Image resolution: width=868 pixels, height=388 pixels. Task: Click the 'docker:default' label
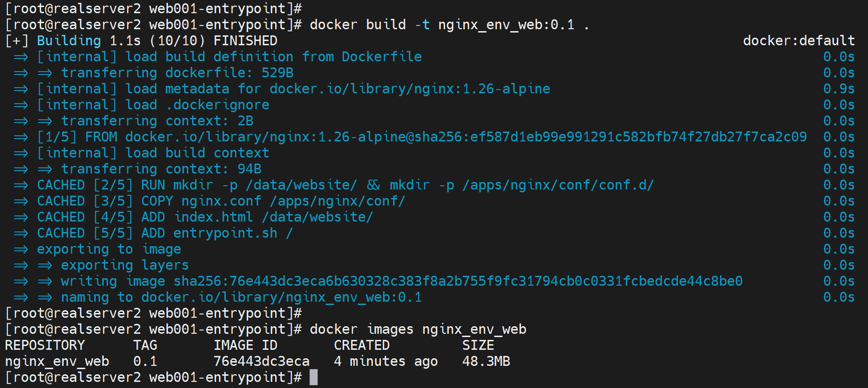799,41
